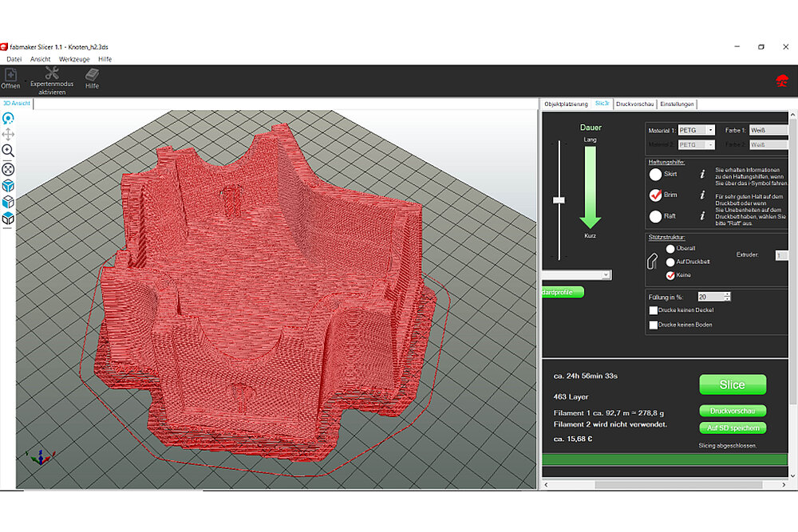Click the info icon next to Raft

pyautogui.click(x=701, y=216)
